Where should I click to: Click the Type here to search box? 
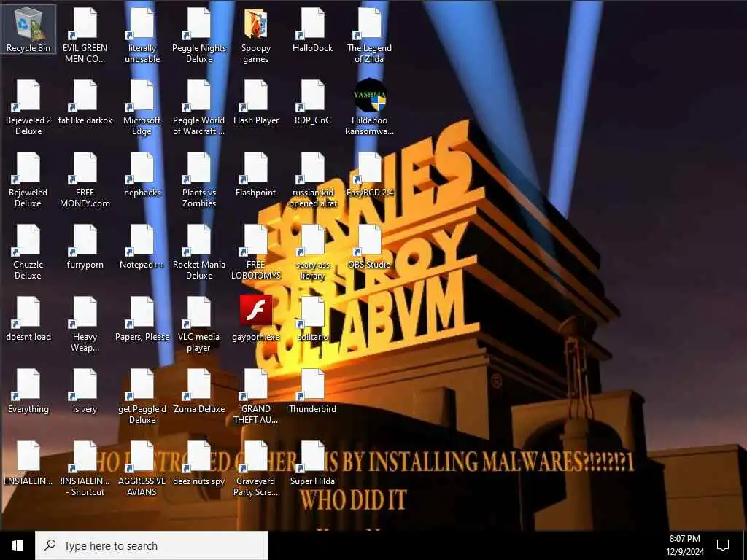pos(152,545)
